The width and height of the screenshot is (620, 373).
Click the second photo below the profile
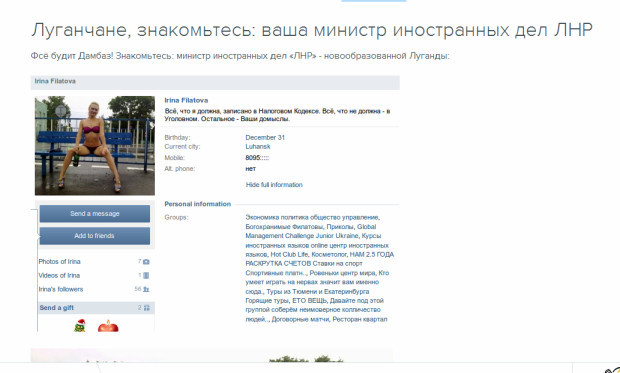212,355
